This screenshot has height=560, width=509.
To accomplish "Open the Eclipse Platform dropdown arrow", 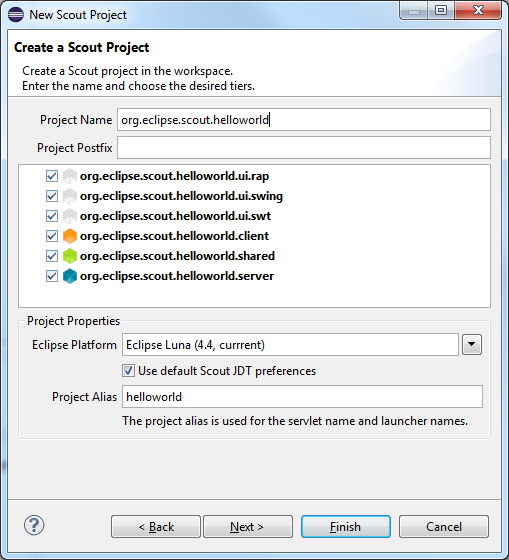I will pos(472,345).
